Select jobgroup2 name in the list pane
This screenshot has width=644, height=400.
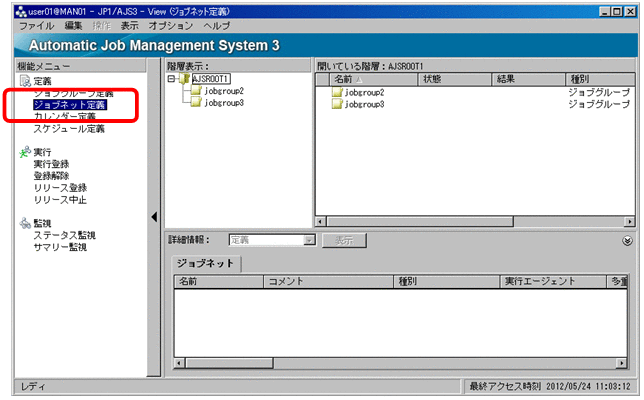365,92
